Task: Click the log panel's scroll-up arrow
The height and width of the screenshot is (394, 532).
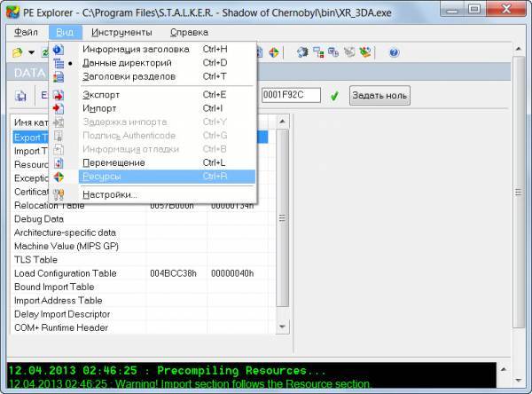Action: click(504, 369)
